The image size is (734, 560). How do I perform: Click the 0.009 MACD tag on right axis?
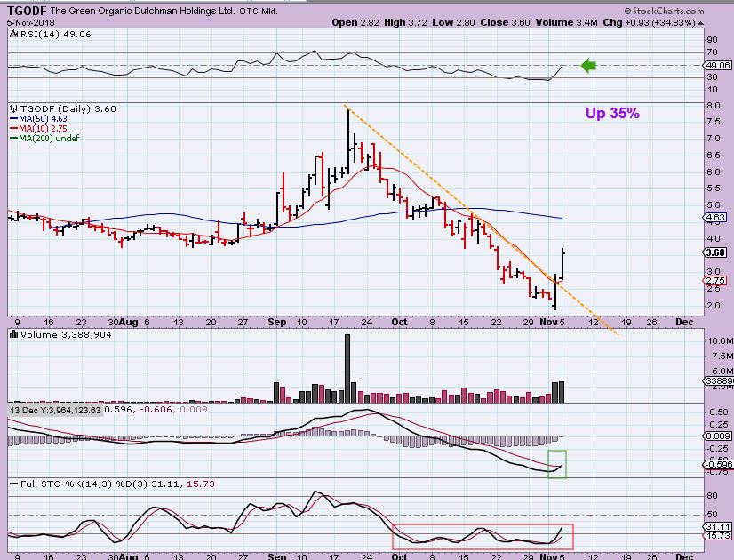click(x=718, y=436)
